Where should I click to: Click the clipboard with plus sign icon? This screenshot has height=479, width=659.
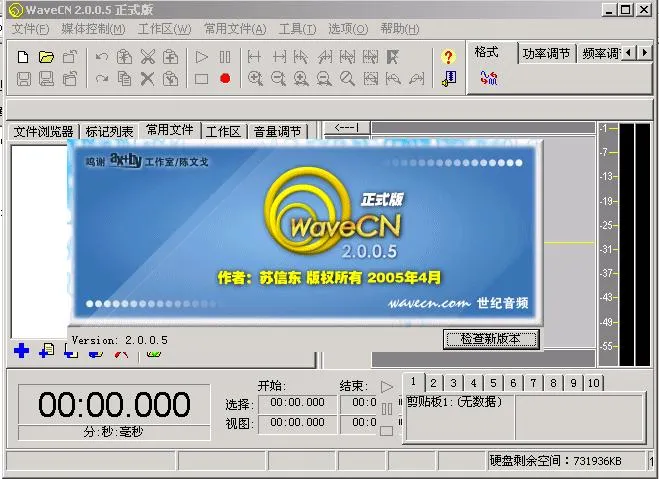170,57
